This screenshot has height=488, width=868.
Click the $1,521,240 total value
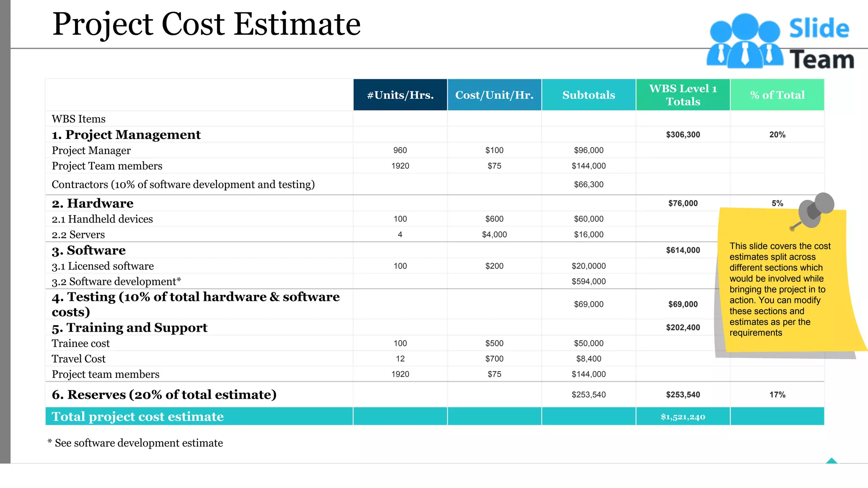pos(683,417)
